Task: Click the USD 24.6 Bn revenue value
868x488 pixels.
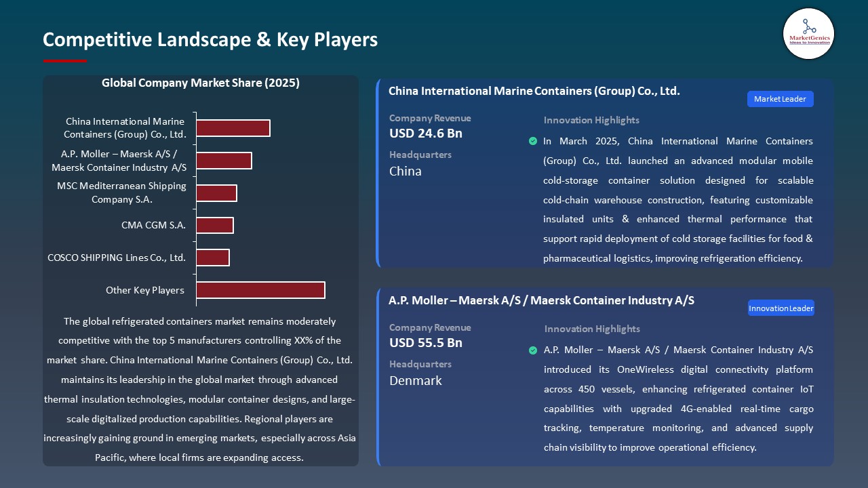Action: point(426,134)
